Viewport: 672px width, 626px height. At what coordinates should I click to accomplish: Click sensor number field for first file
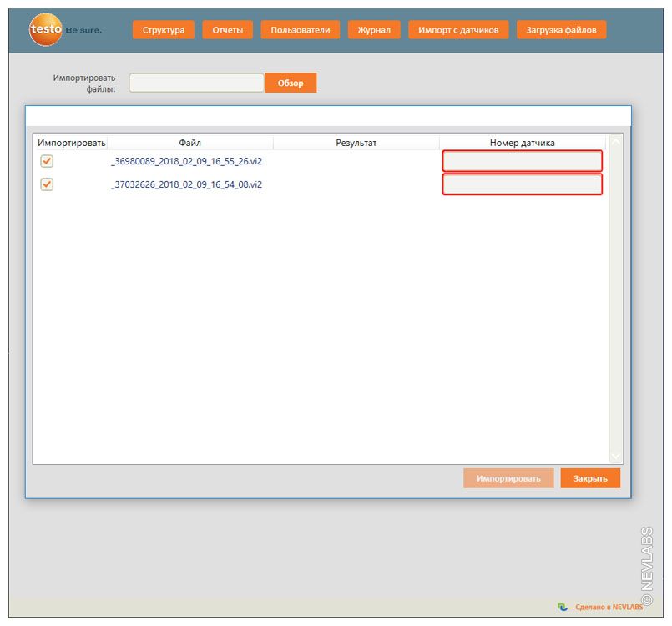click(522, 161)
